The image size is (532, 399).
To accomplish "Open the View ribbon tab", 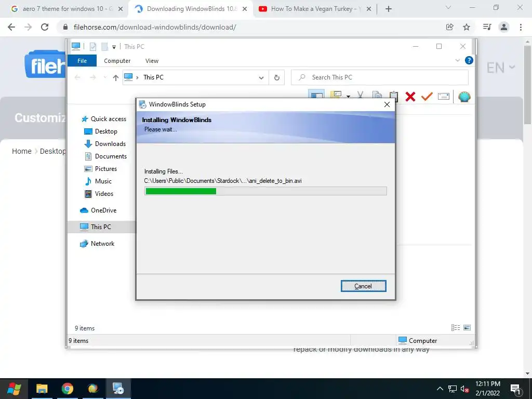I will 152,61.
